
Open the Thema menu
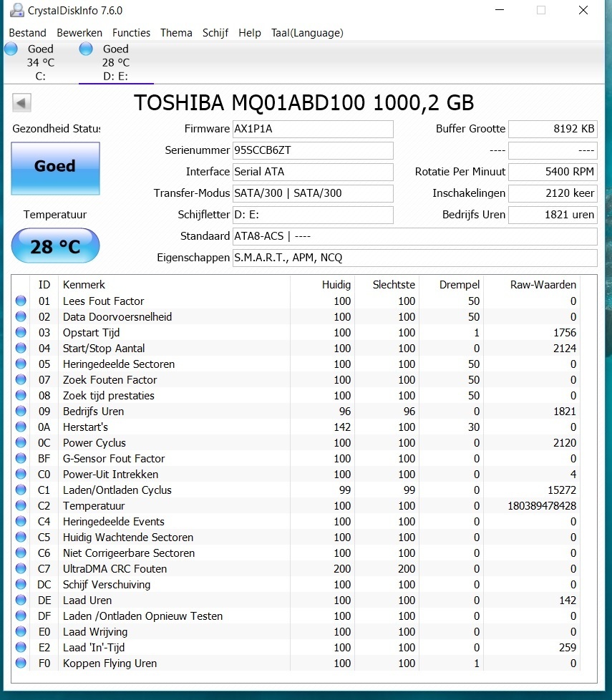pyautogui.click(x=176, y=33)
